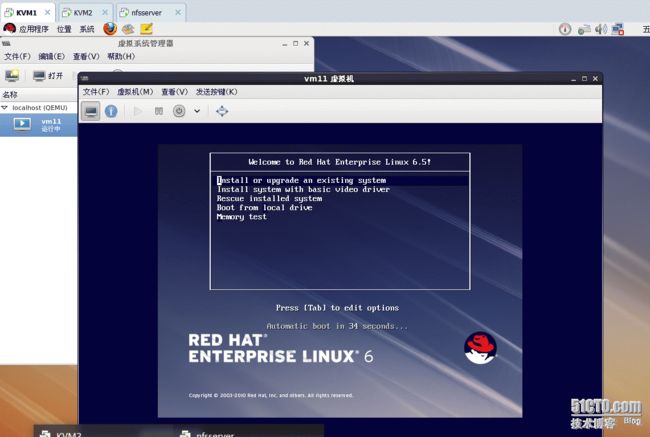Select 'Boot from local drive' option
The image size is (650, 437).
click(x=264, y=208)
